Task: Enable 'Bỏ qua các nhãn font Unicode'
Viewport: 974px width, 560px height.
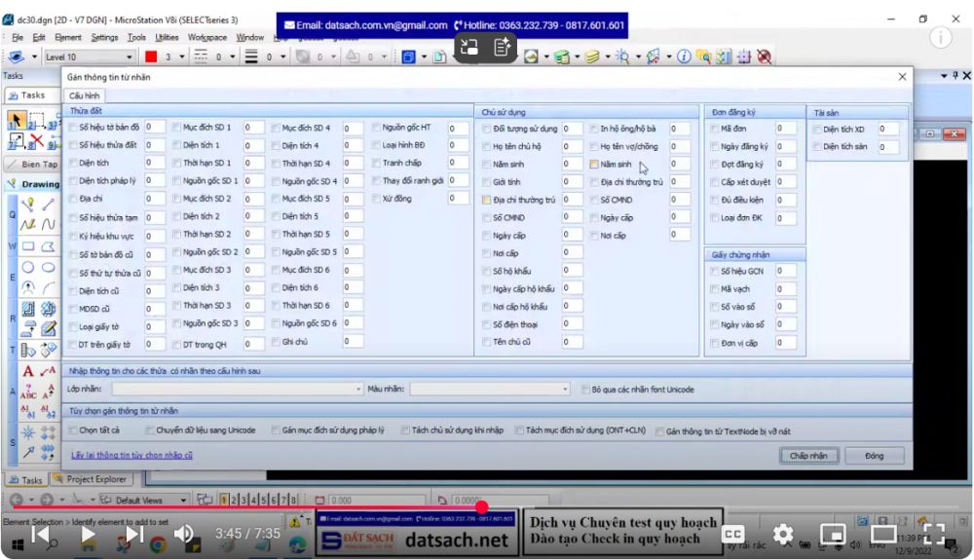Action: point(585,390)
